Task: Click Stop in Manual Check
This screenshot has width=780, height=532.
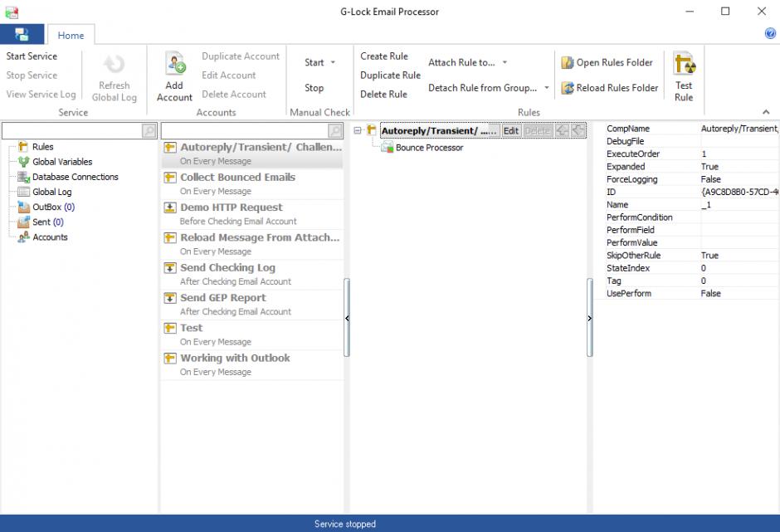Action: tap(314, 88)
